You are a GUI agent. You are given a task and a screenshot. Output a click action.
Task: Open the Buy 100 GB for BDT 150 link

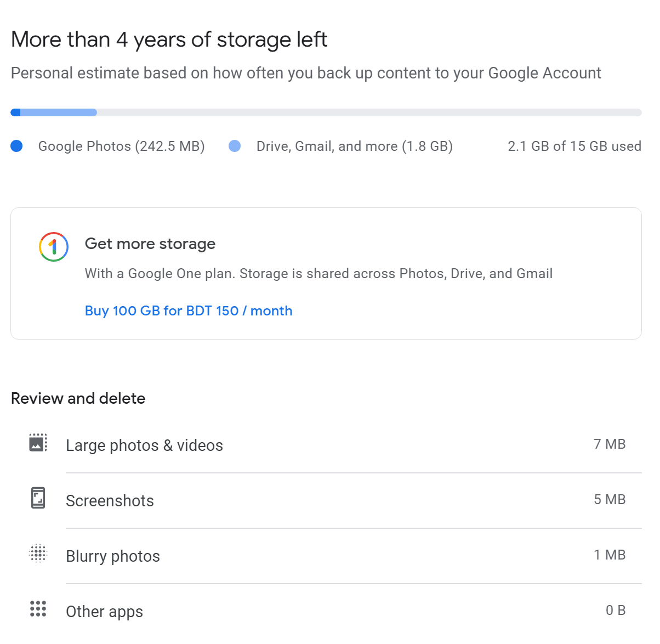point(189,311)
